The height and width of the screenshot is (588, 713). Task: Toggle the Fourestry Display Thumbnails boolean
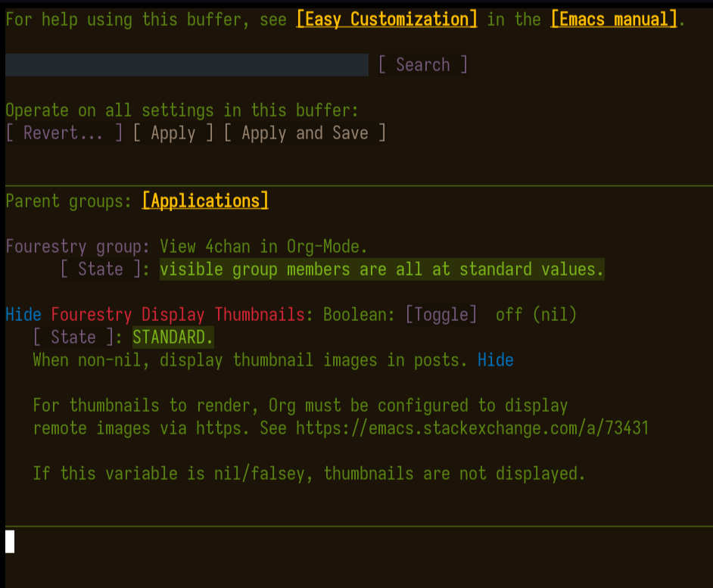(441, 315)
